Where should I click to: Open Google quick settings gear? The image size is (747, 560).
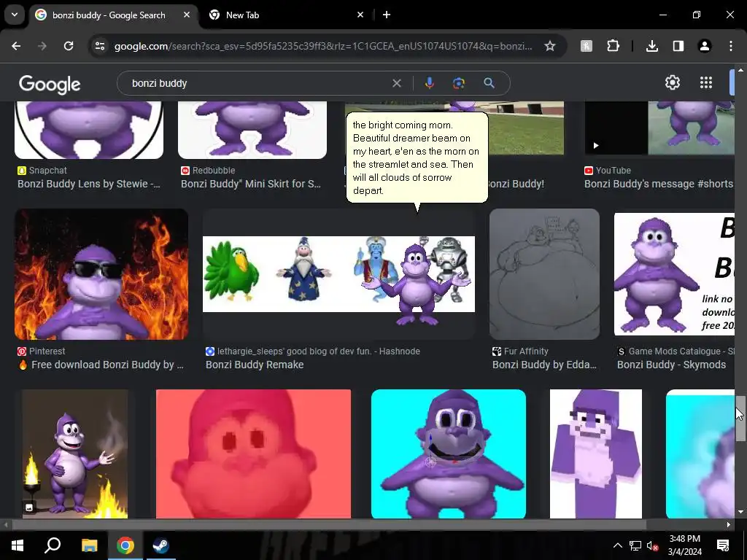[x=672, y=83]
